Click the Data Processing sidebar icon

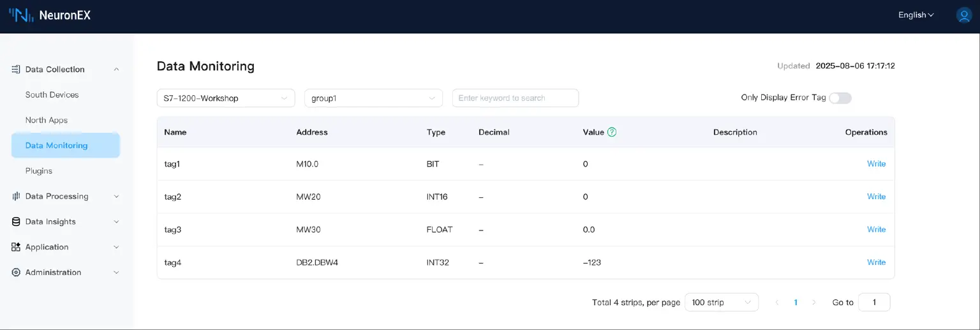click(16, 196)
